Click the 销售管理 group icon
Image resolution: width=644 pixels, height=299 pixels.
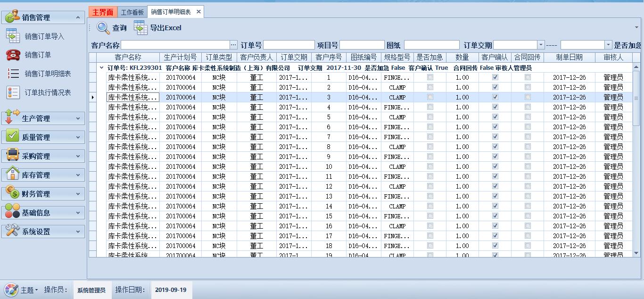[11, 17]
